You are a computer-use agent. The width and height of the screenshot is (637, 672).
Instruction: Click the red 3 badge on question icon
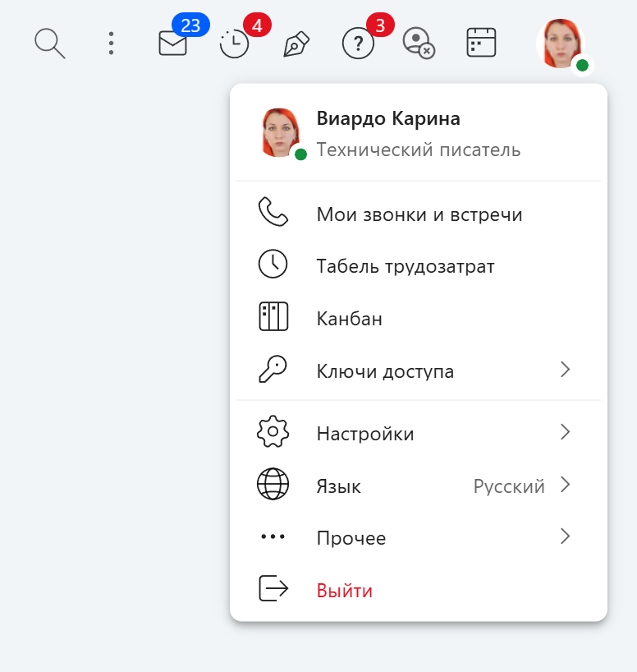pyautogui.click(x=380, y=25)
